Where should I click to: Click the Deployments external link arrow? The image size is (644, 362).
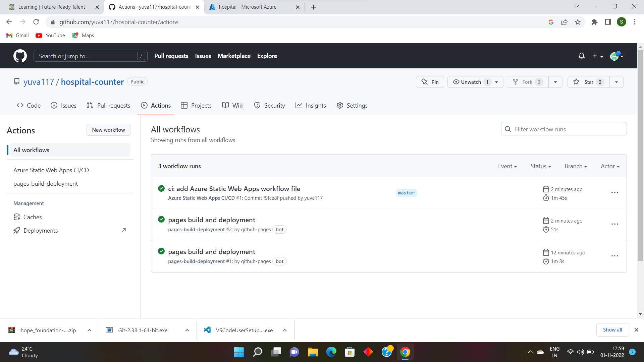point(124,230)
